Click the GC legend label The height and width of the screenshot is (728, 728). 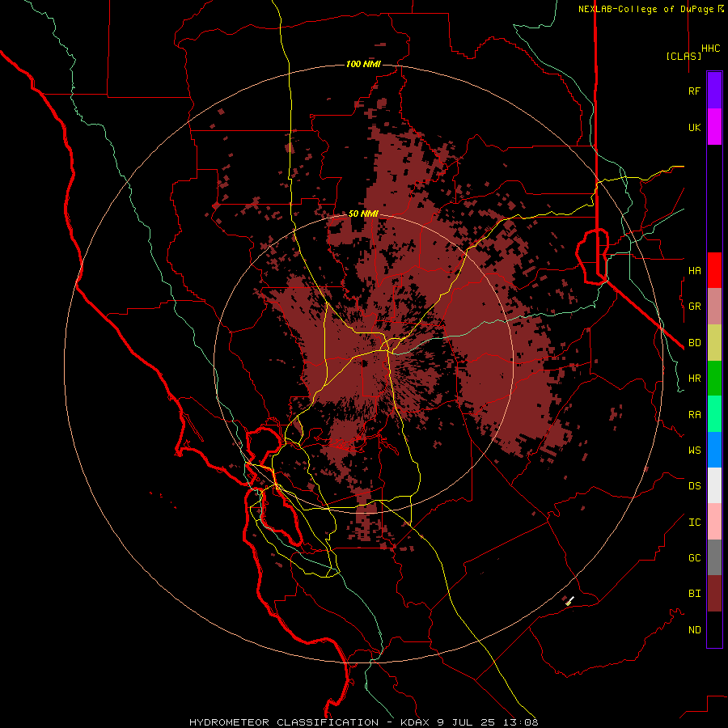tap(694, 558)
